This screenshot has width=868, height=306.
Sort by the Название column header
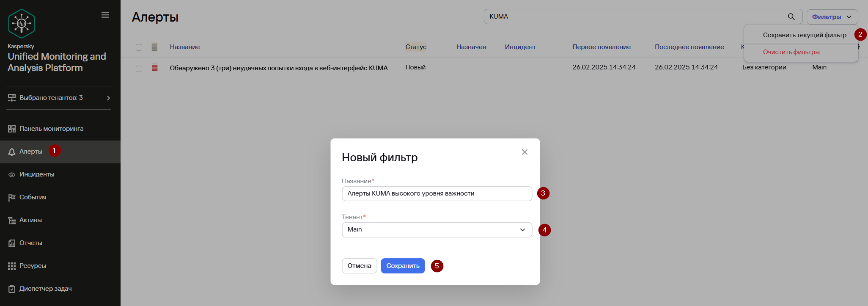pos(185,47)
